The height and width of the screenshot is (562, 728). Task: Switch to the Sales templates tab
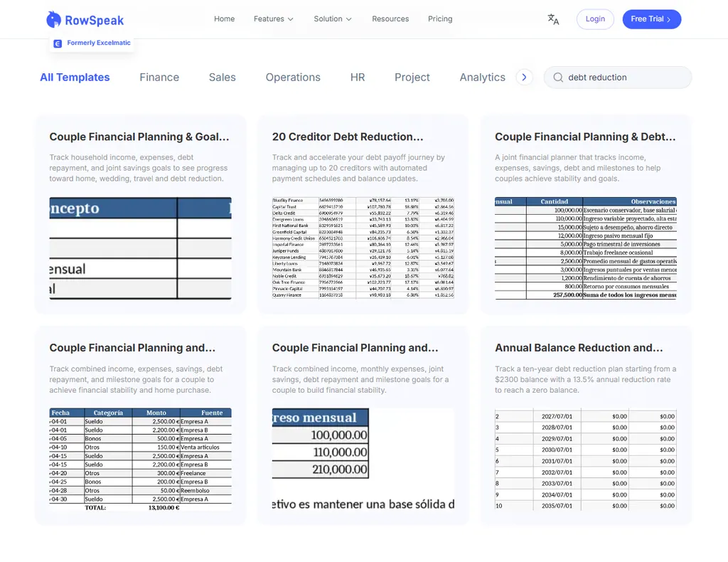[222, 78]
